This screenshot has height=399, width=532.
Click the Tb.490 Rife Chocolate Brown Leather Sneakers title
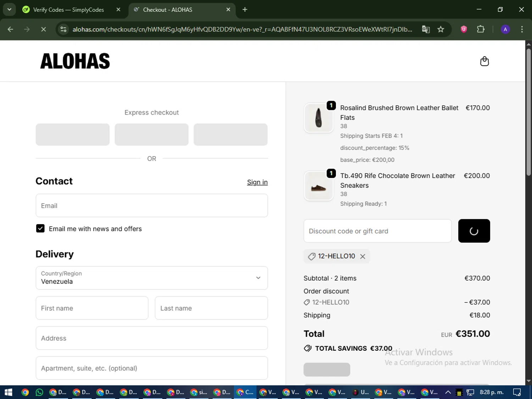tap(398, 181)
